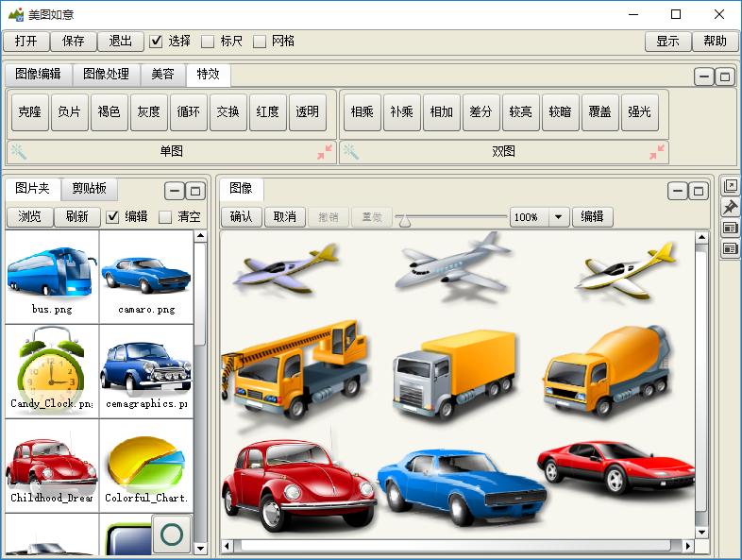Click the magic wand icon in 双图 panel
742x560 pixels.
[x=351, y=151]
